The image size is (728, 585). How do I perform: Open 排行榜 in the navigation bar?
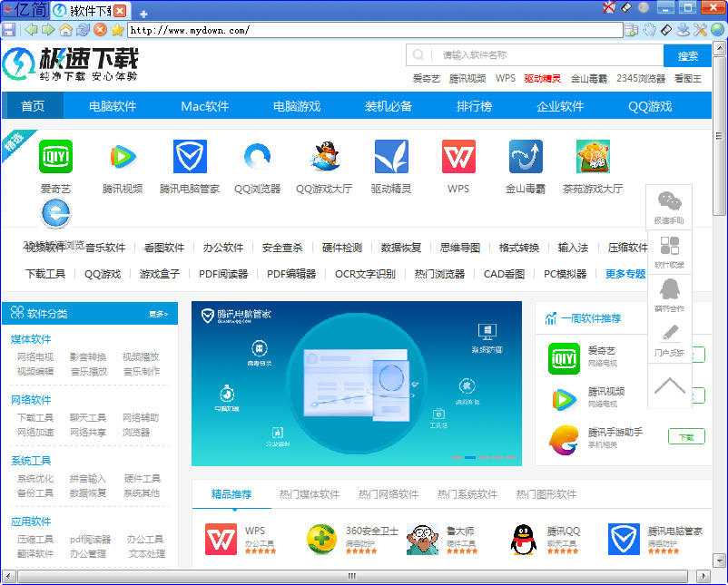(474, 106)
